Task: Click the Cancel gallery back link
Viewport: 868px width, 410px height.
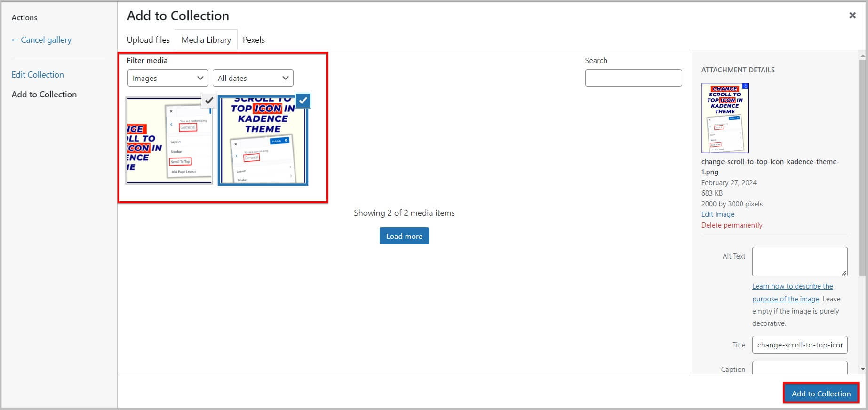Action: (41, 40)
